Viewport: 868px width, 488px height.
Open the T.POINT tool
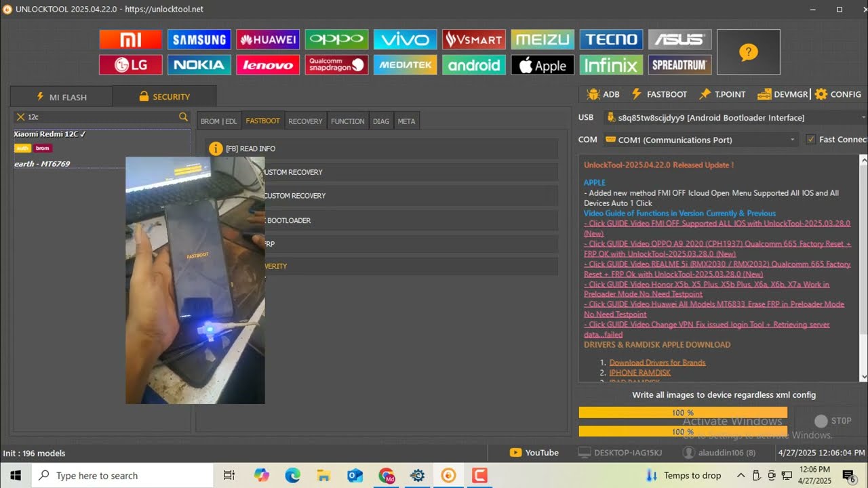coord(722,94)
